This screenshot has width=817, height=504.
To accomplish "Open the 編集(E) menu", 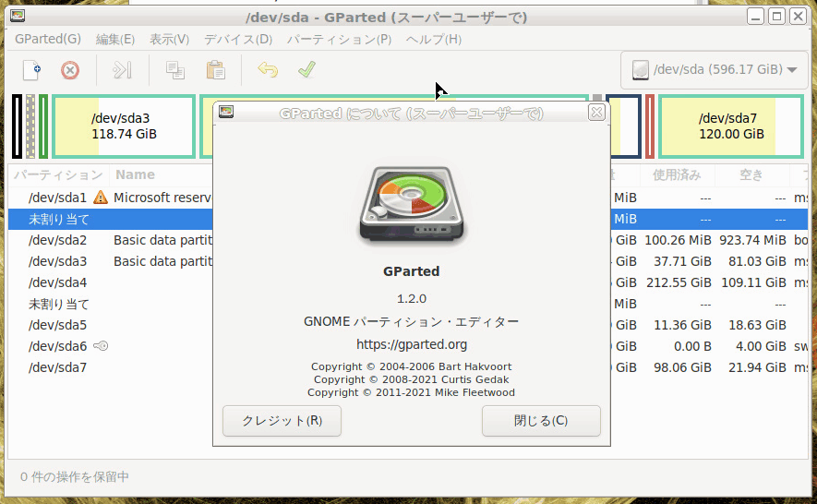I will 115,39.
